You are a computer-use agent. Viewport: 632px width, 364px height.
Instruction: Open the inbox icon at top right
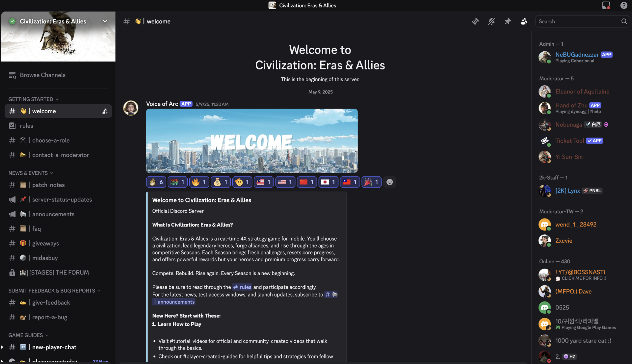(606, 6)
